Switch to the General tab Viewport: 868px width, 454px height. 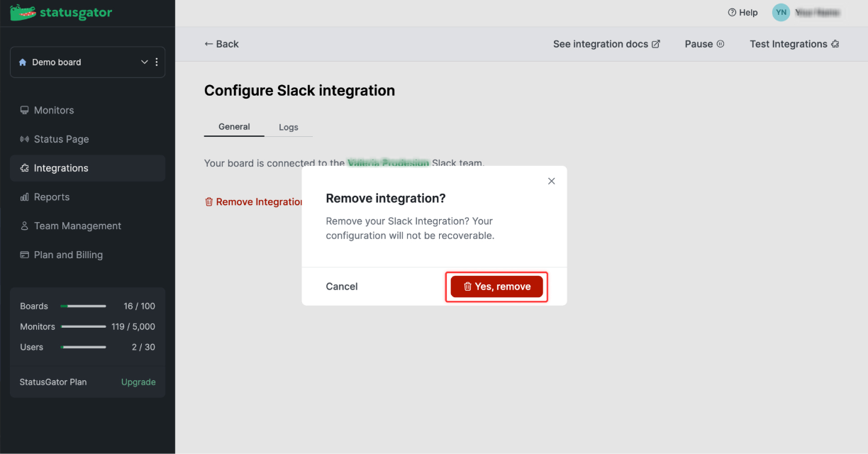click(234, 127)
